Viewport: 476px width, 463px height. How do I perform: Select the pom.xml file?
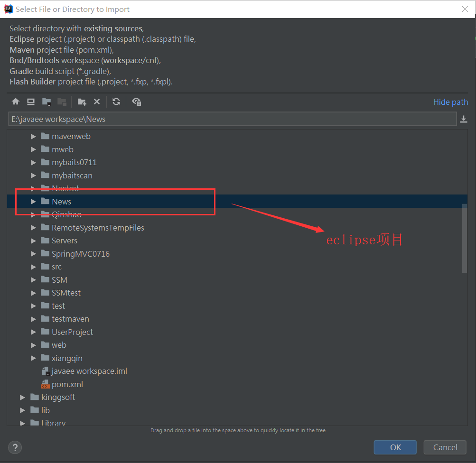tap(67, 384)
